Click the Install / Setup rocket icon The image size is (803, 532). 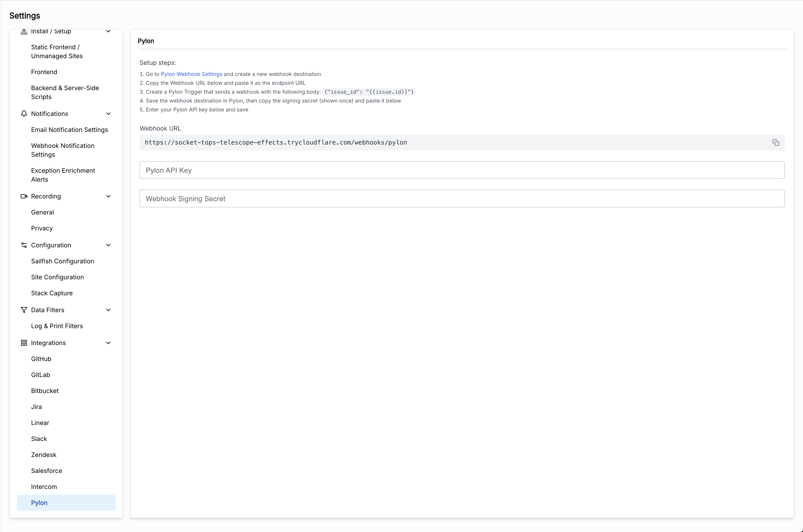[24, 31]
